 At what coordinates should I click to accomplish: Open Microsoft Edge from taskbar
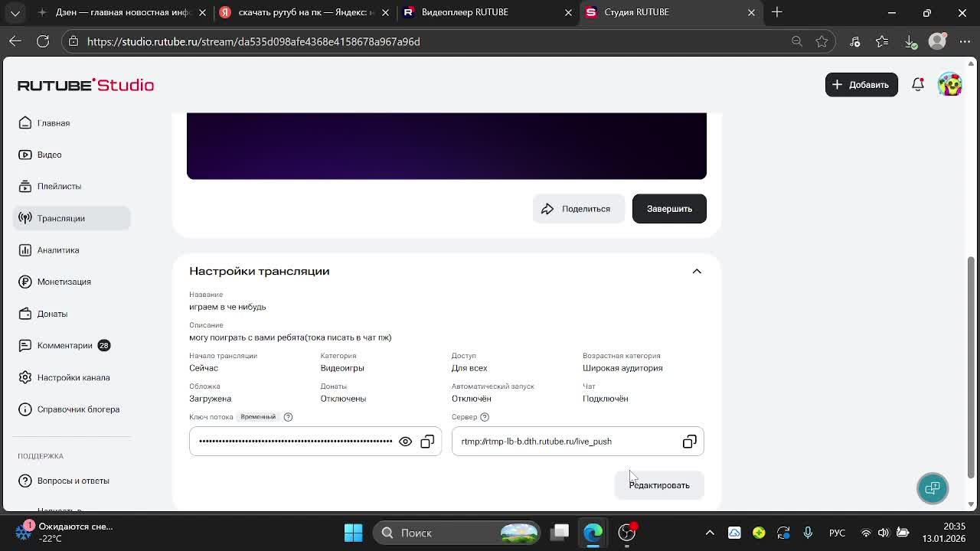click(593, 533)
